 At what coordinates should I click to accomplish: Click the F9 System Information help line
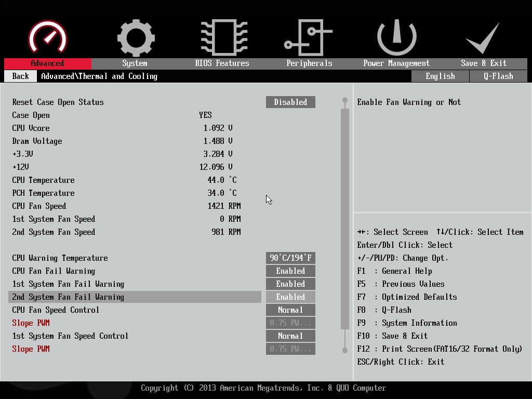pyautogui.click(x=407, y=323)
